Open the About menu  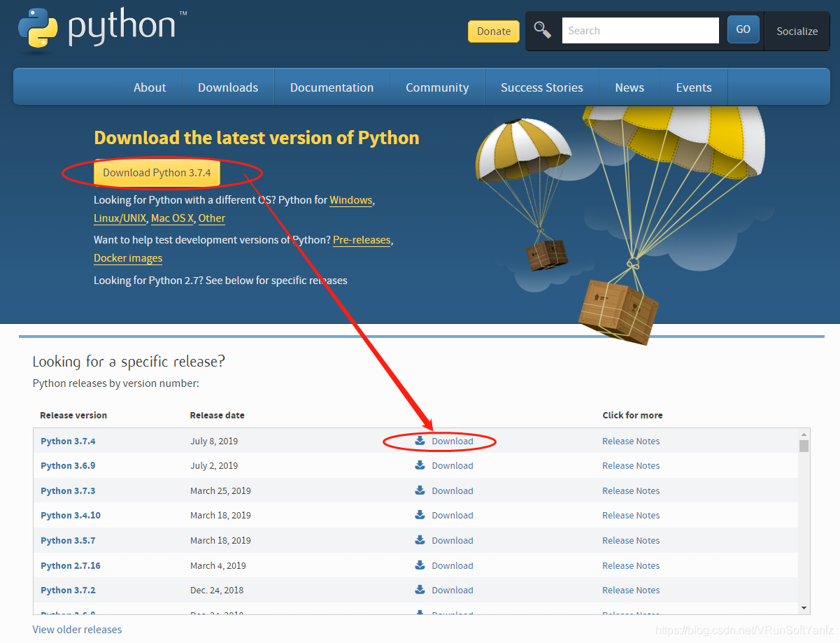(150, 87)
